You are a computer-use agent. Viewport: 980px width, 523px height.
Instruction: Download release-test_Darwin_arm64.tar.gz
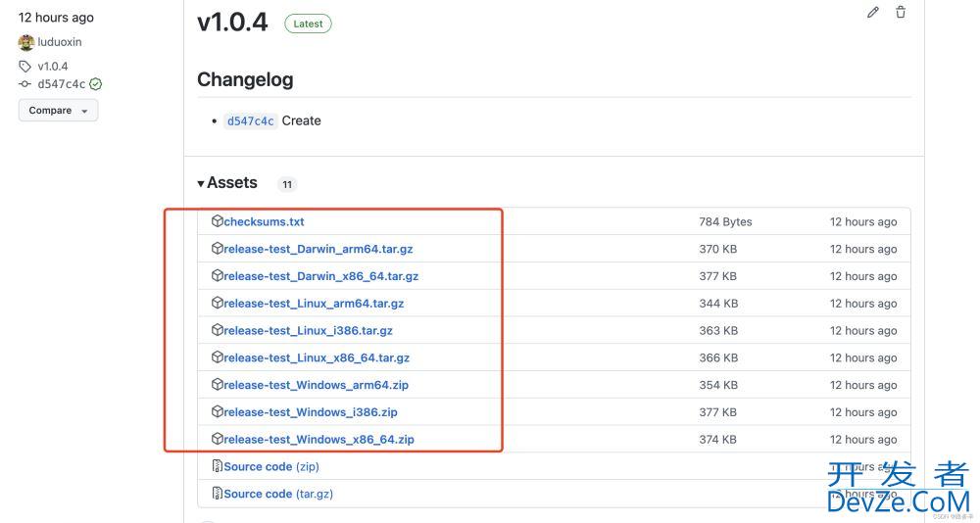click(318, 249)
